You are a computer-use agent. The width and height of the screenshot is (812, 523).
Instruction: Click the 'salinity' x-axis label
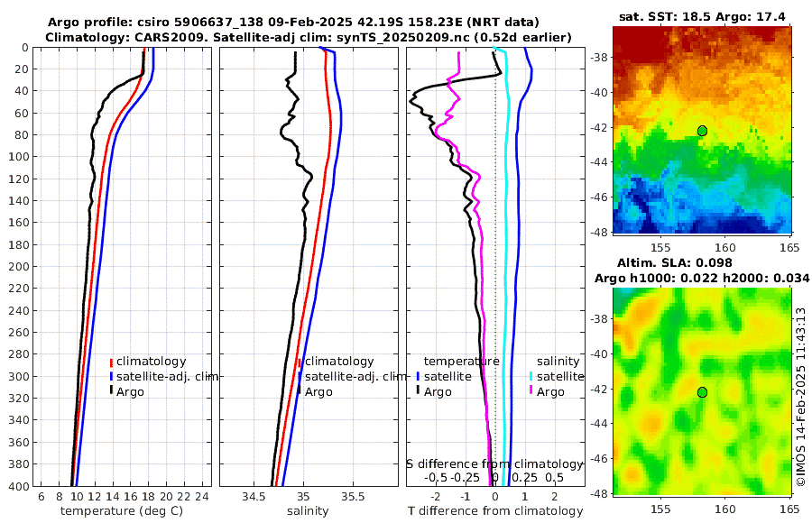coord(309,511)
